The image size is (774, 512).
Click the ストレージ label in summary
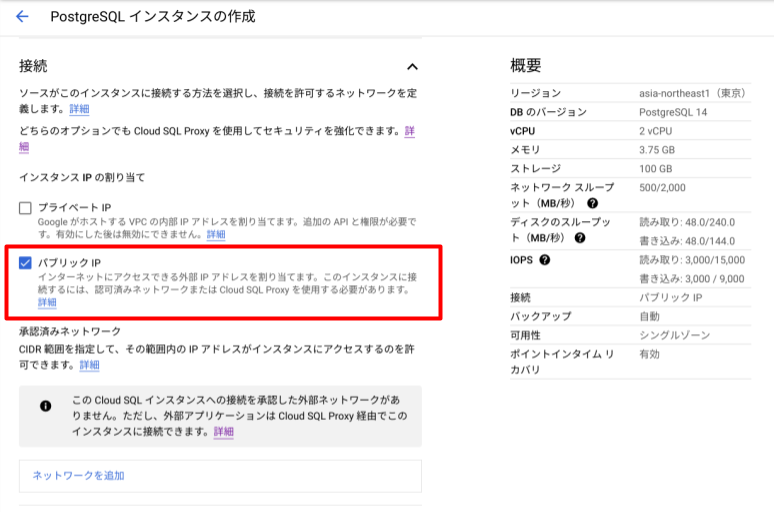pos(536,168)
